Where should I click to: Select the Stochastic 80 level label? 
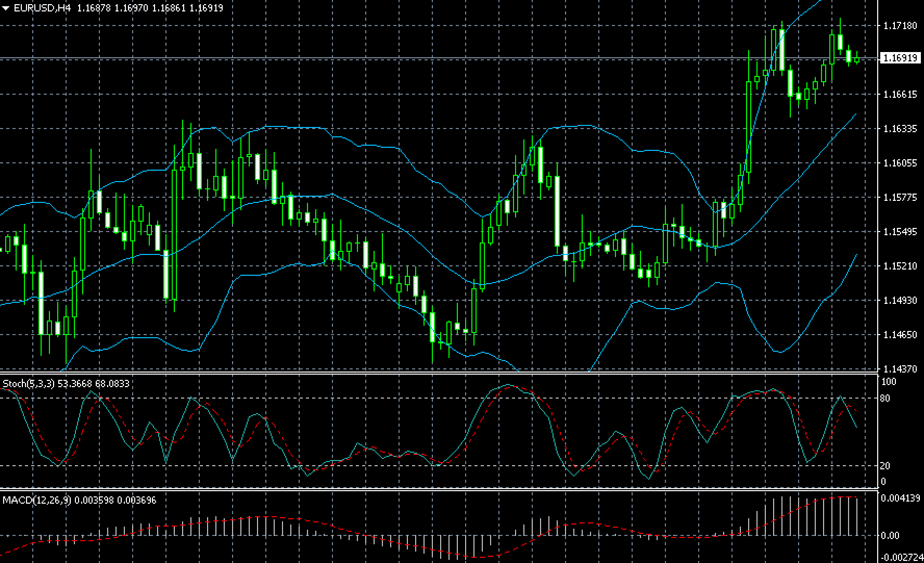point(885,399)
